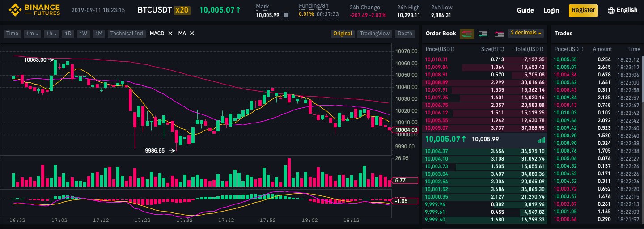644x229 pixels.
Task: Open the Login link
Action: coord(551,10)
